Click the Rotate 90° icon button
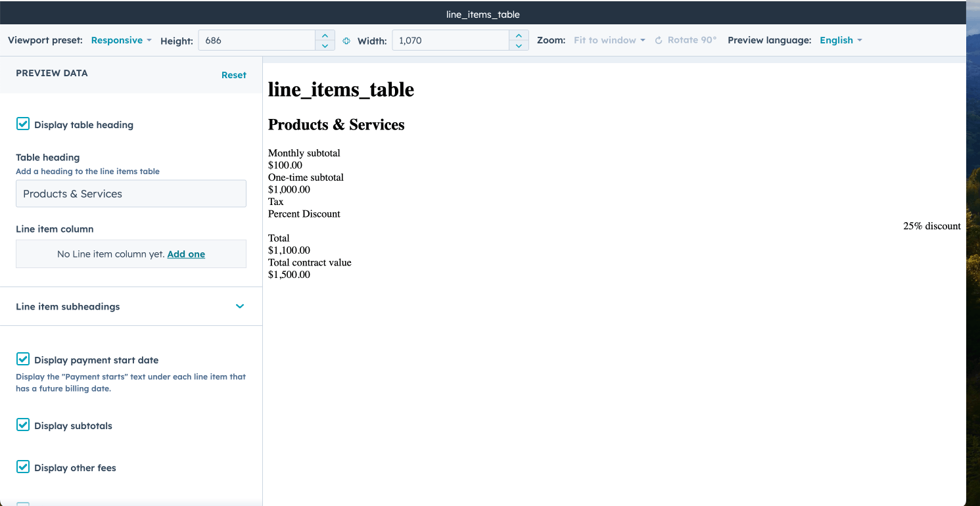 pyautogui.click(x=686, y=40)
